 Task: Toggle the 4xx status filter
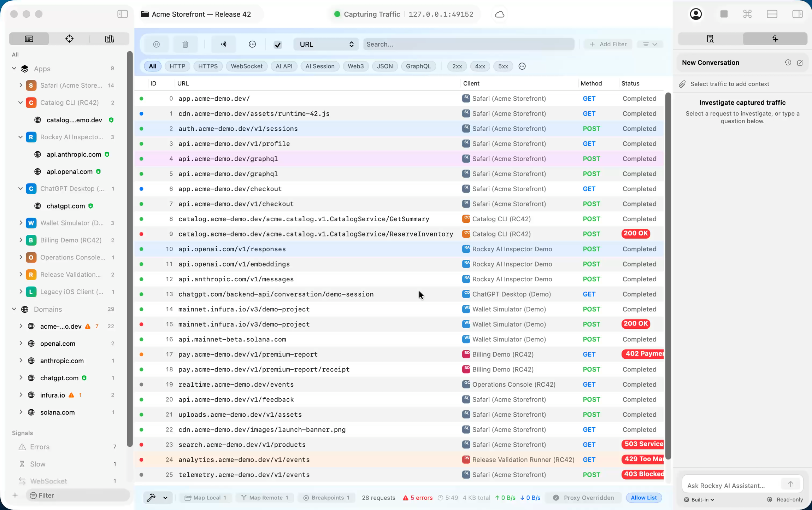[480, 66]
